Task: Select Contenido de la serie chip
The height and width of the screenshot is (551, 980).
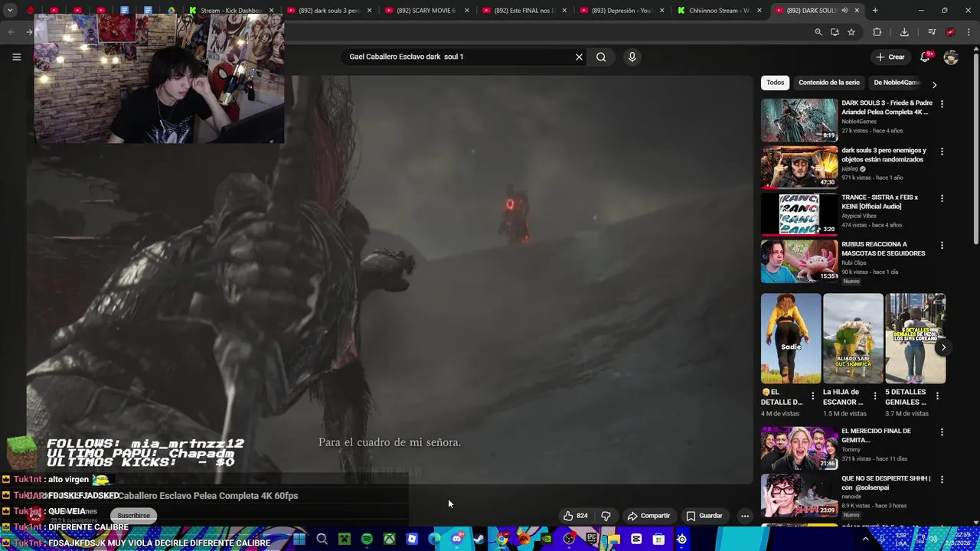Action: click(x=829, y=83)
